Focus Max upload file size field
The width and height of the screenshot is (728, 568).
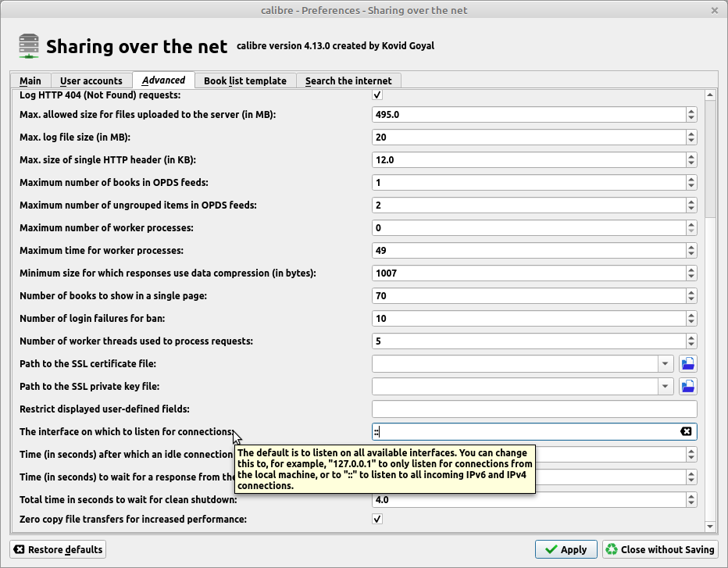pos(529,115)
